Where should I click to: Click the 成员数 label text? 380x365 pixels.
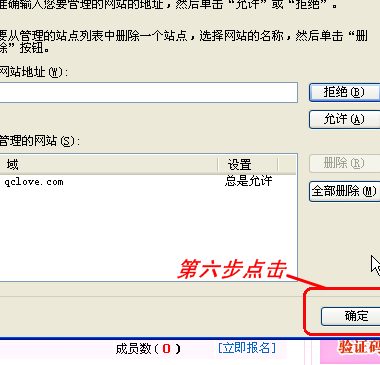click(133, 349)
